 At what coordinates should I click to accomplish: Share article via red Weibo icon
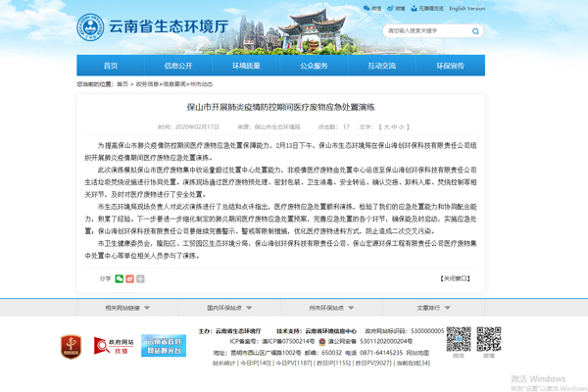click(x=130, y=278)
